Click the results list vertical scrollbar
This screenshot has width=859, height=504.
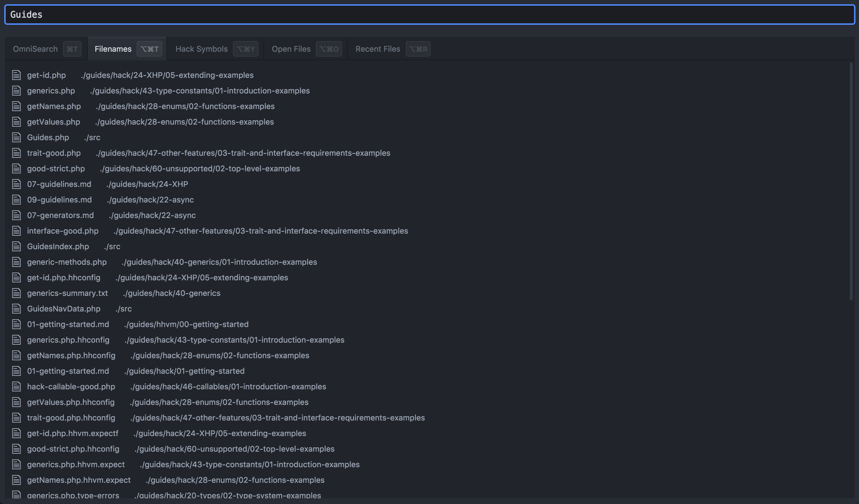click(x=851, y=181)
